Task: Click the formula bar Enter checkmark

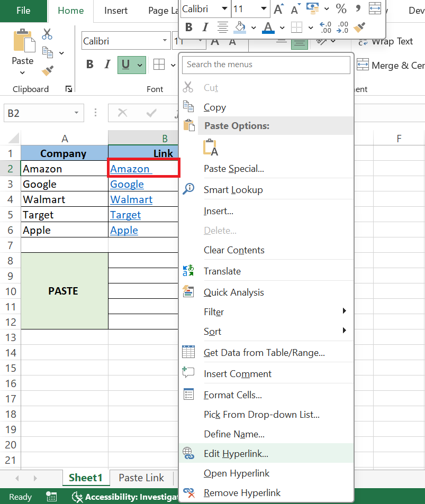Action: 151,113
